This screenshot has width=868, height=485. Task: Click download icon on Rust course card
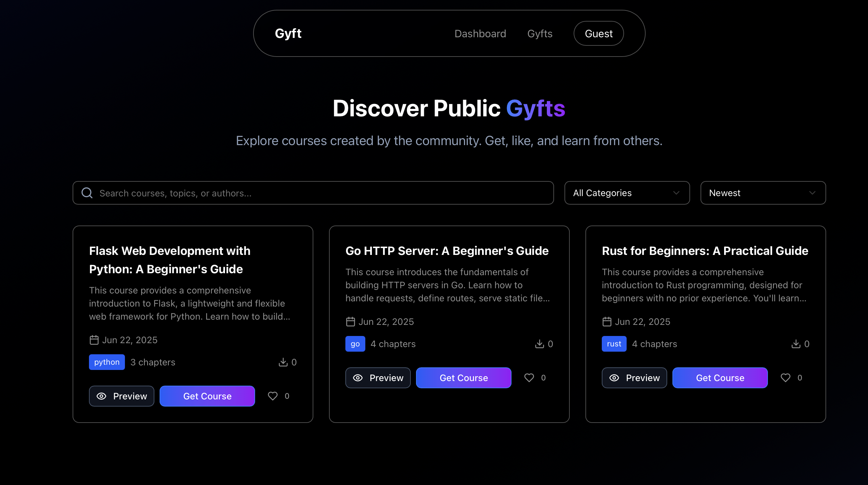pos(796,344)
